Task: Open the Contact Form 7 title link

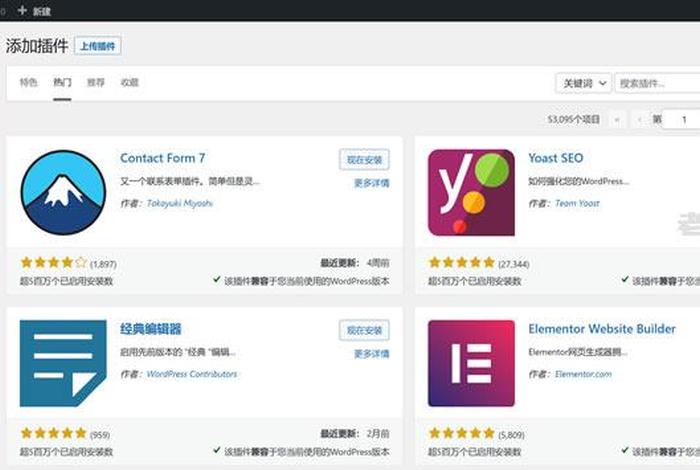Action: click(162, 158)
